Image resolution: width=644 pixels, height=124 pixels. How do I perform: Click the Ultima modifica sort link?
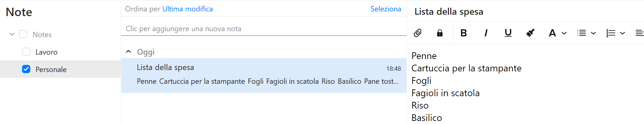(x=187, y=9)
